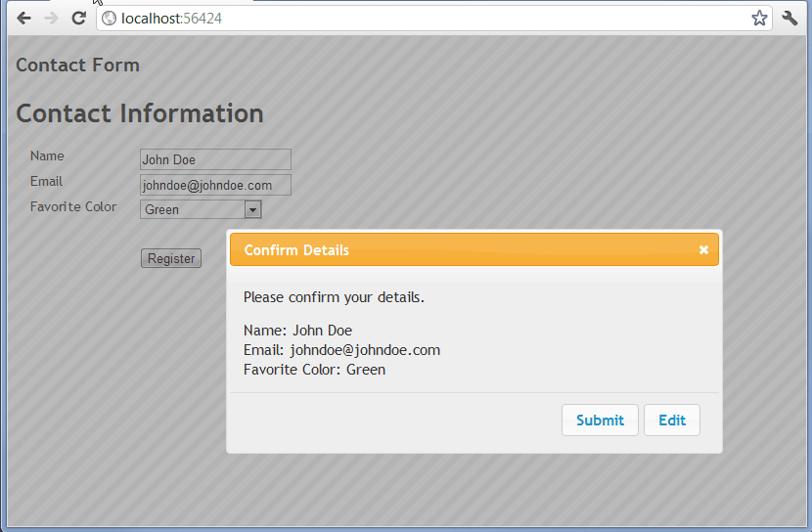Bookmark this page with the star
The width and height of the screenshot is (812, 532).
(x=759, y=19)
